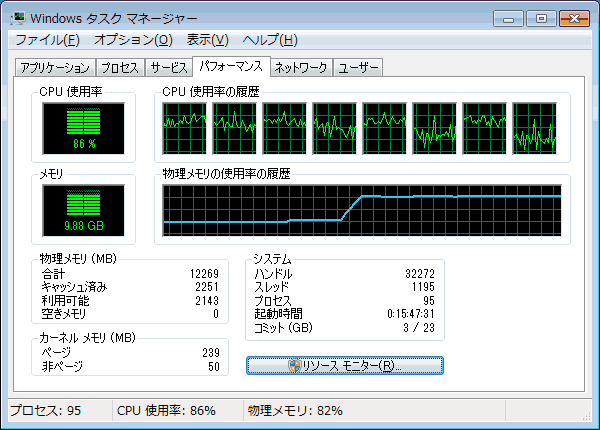Open the オプション(O) menu
Screen dimensions: 600x430
[x=133, y=40]
